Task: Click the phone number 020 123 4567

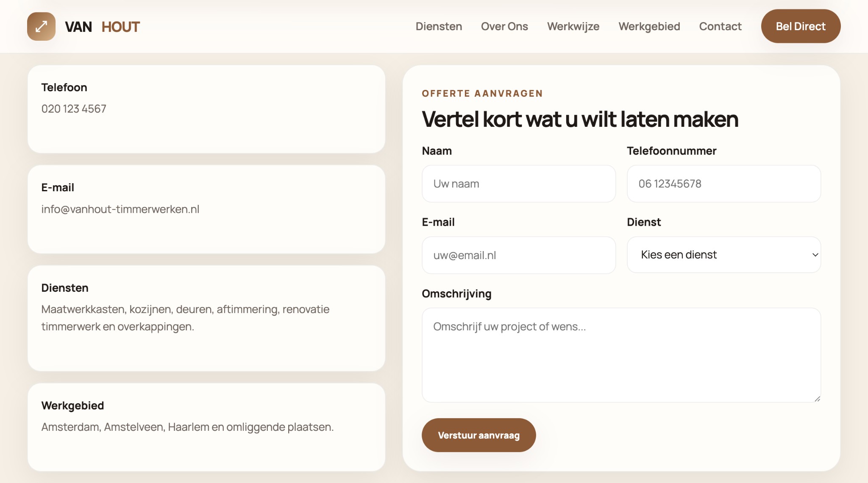Action: (x=74, y=109)
